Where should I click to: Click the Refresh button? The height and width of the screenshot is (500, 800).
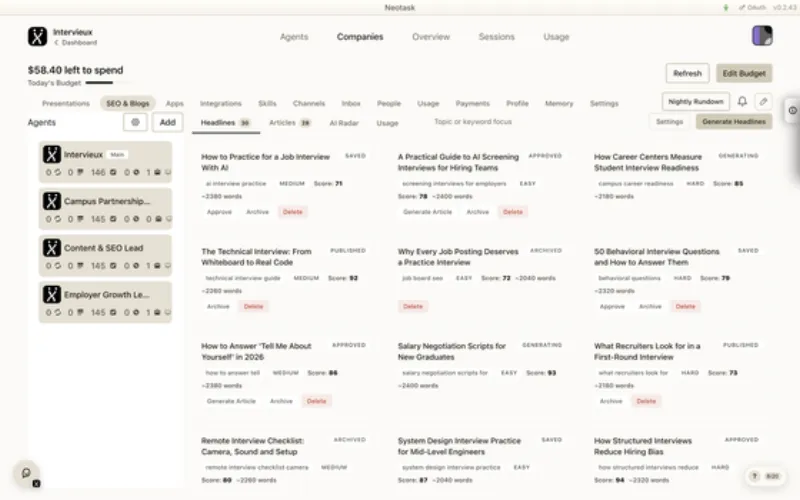click(687, 73)
